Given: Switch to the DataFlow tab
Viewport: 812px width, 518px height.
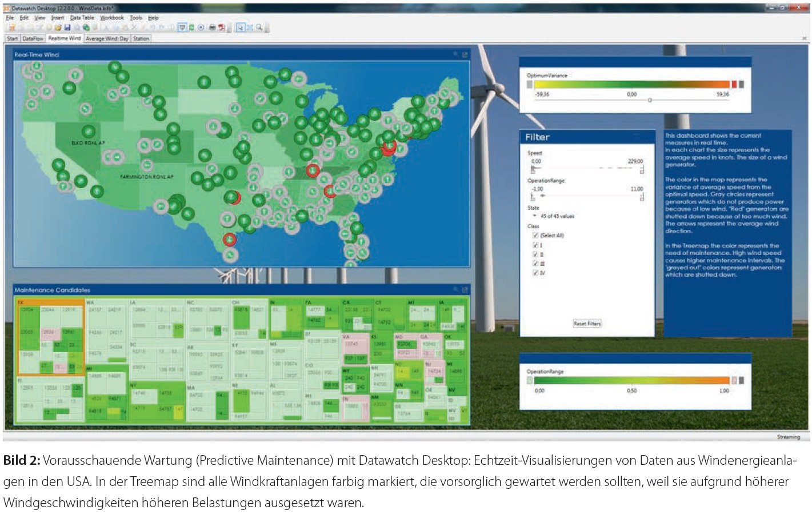Looking at the screenshot, I should [33, 38].
